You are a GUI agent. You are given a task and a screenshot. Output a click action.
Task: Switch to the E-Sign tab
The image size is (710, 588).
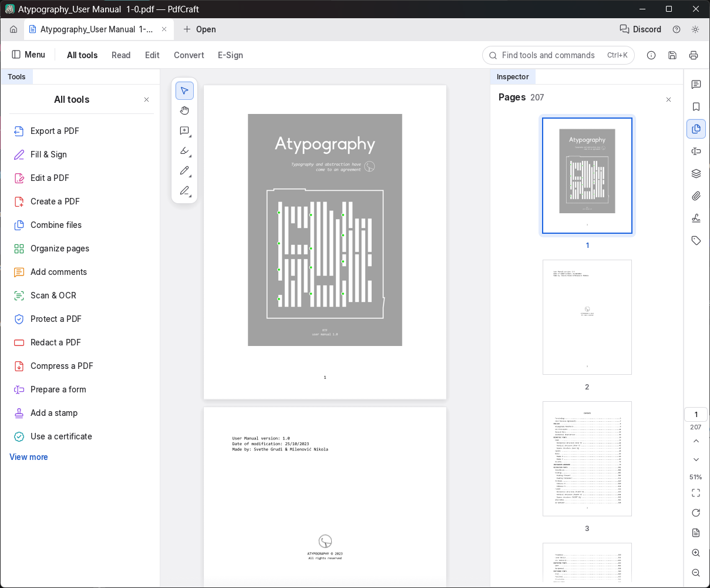[x=230, y=55]
